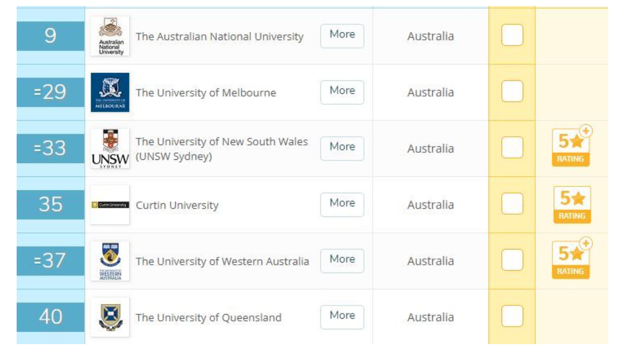The image size is (636, 364).
Task: Tick compare checkbox for University of Melbourne
Action: (x=512, y=91)
